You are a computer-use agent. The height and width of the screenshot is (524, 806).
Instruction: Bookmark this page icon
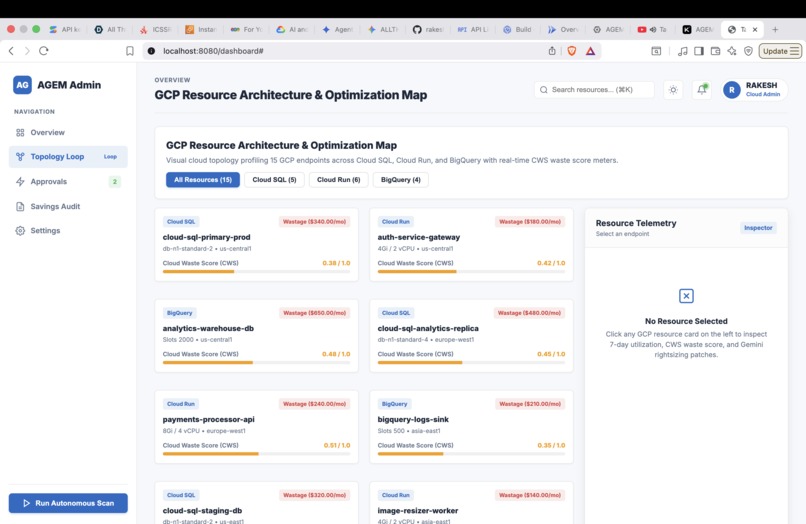point(130,51)
